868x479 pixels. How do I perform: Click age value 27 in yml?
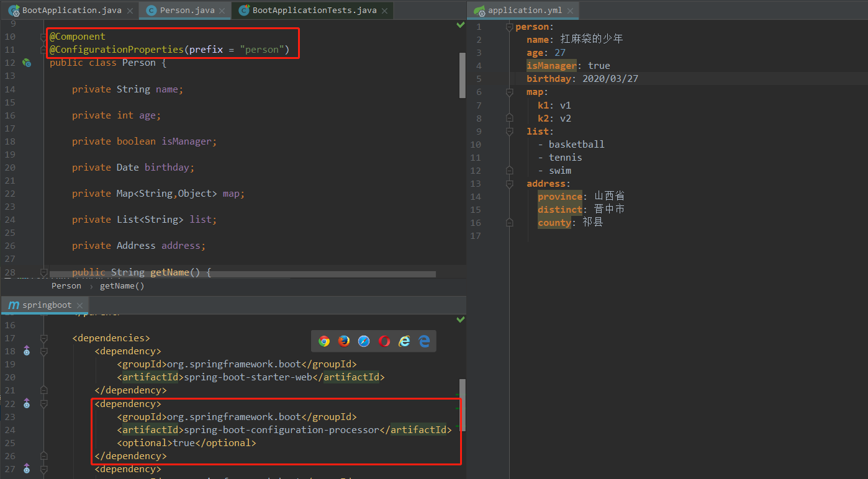pos(560,53)
